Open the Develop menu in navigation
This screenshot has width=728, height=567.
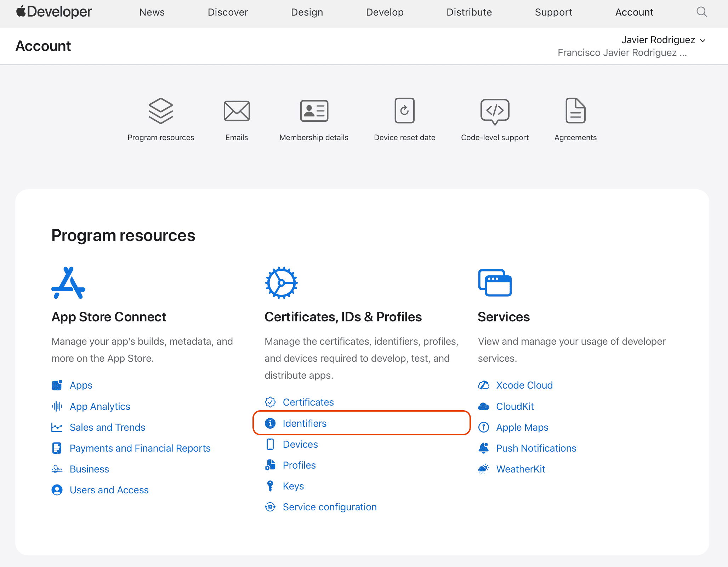pyautogui.click(x=385, y=12)
